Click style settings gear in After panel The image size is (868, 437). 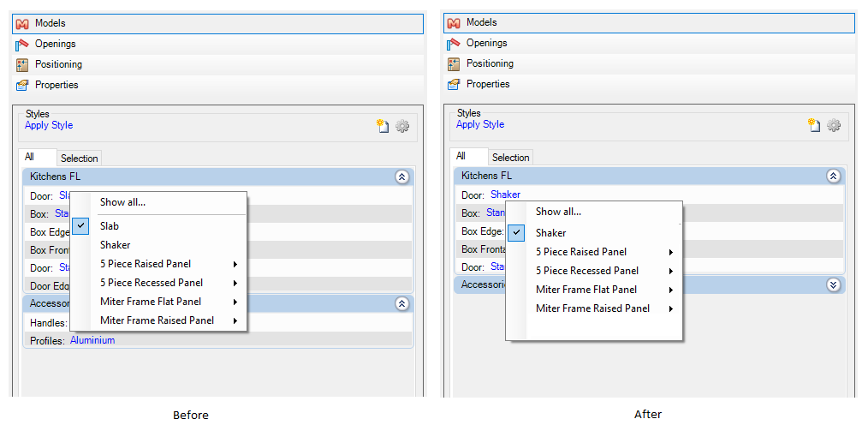tap(834, 125)
